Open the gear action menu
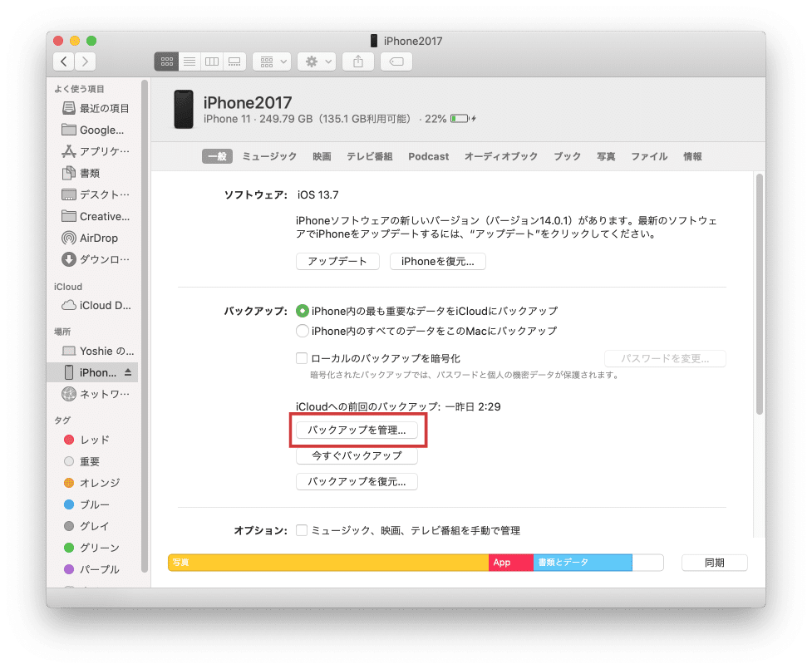The width and height of the screenshot is (812, 669). tap(317, 61)
